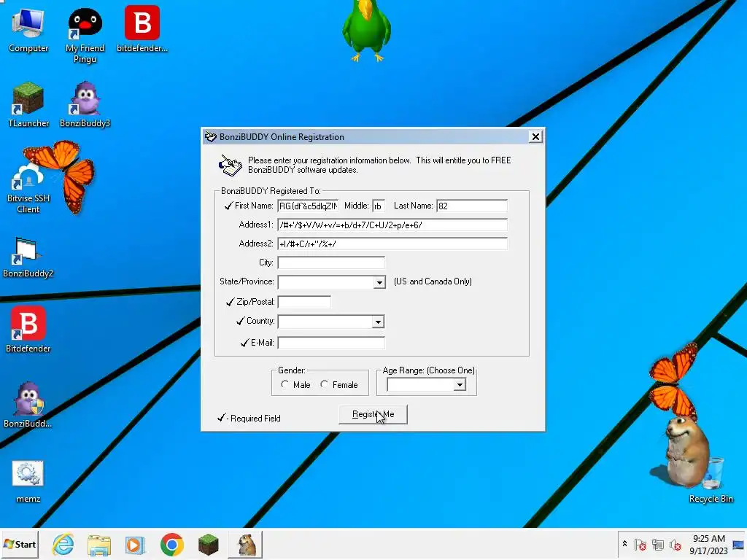Click the Action Center flag tray icon

640,544
